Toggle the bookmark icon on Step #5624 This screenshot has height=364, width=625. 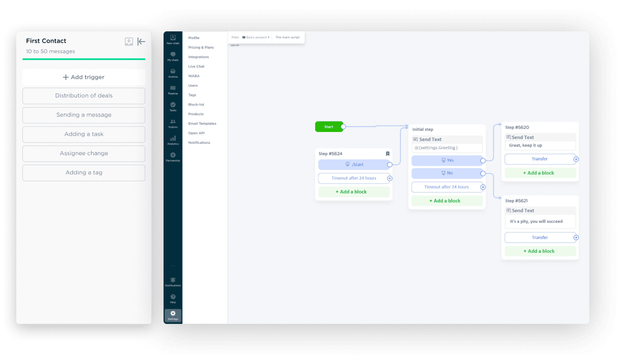coord(387,154)
